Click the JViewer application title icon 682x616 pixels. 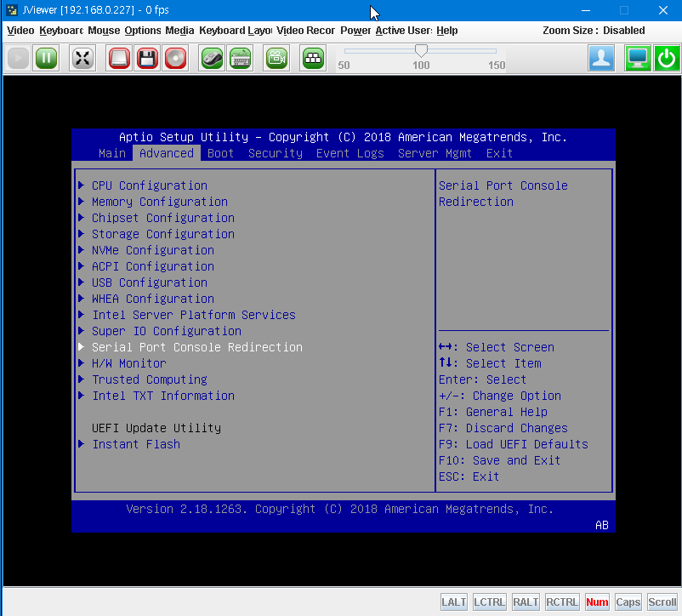point(12,10)
